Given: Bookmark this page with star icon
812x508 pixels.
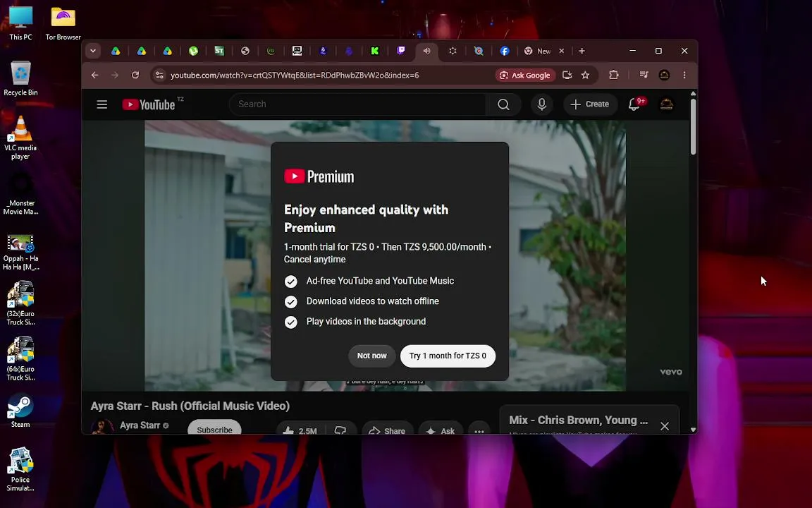Looking at the screenshot, I should tap(585, 75).
